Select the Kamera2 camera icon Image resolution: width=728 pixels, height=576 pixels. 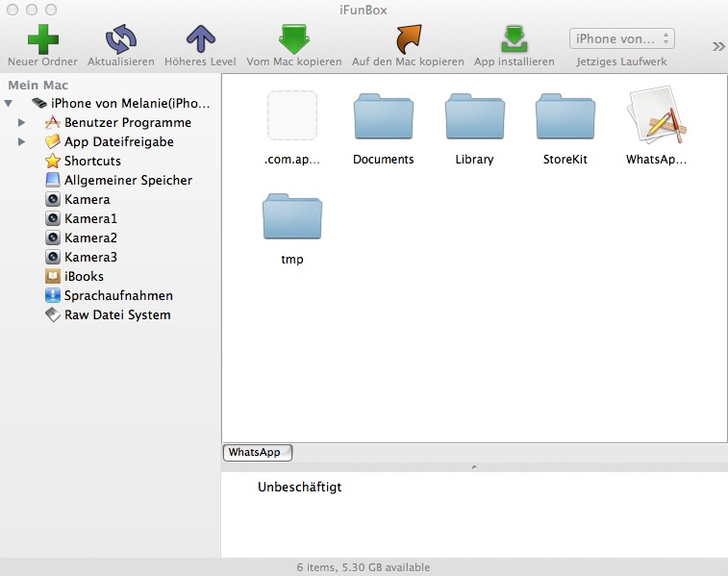[x=53, y=238]
